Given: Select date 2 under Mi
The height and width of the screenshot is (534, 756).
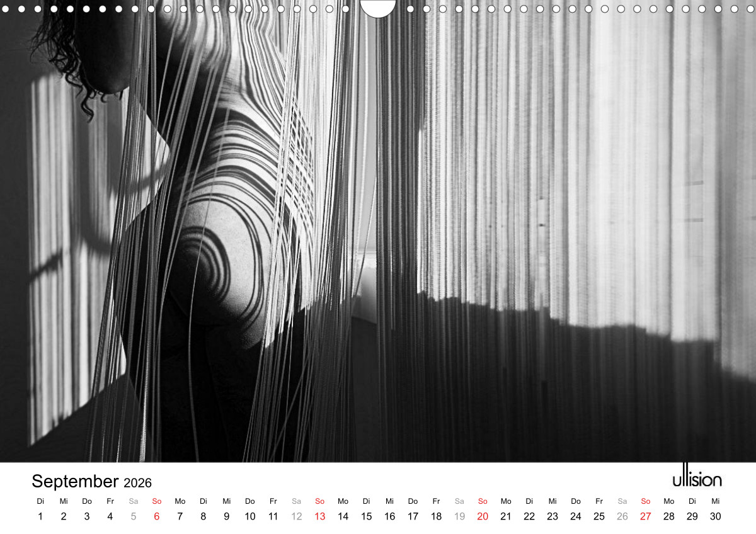Looking at the screenshot, I should (64, 516).
